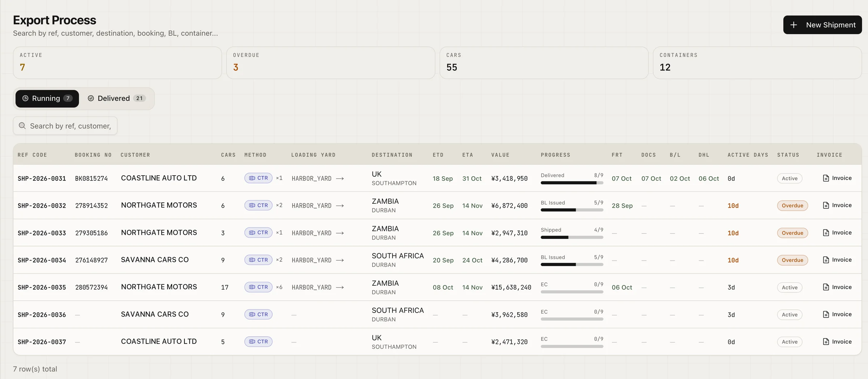Click the 02 Oct B/L date

tap(680, 178)
